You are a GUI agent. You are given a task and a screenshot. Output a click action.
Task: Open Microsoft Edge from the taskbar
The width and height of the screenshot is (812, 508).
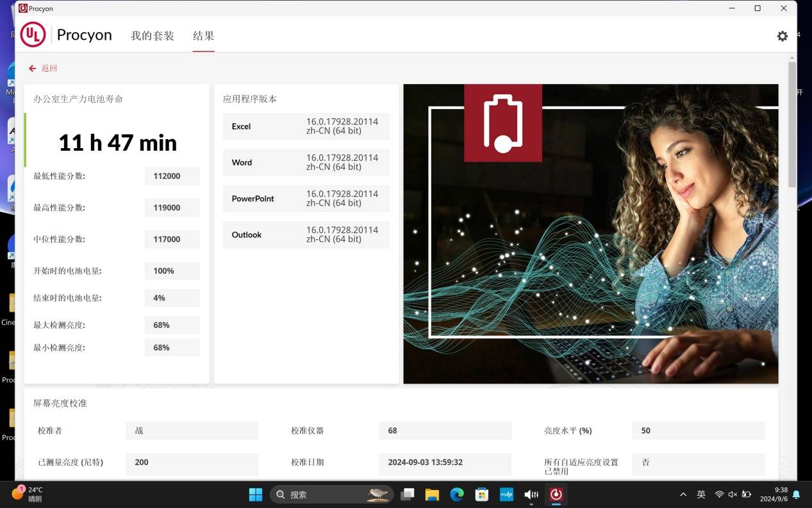[456, 495]
